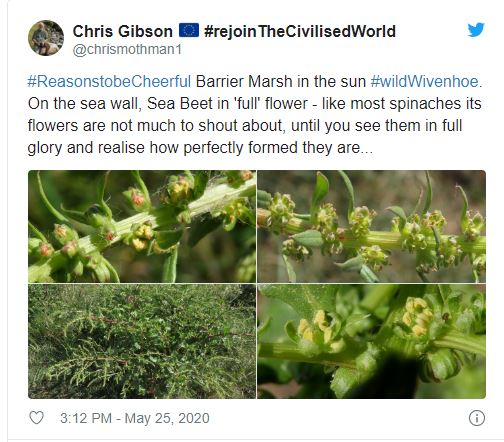The image size is (504, 442).
Task: Open the 3:12 PM - May 25, 2020 timestamp
Action: click(135, 418)
